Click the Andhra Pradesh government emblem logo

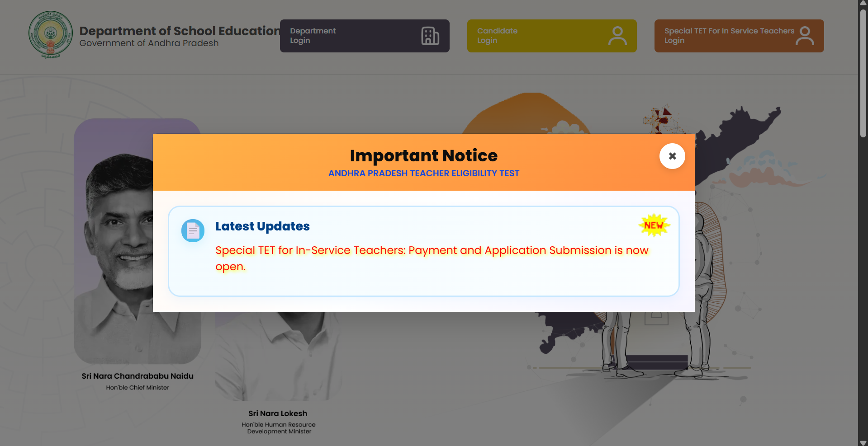click(x=51, y=35)
